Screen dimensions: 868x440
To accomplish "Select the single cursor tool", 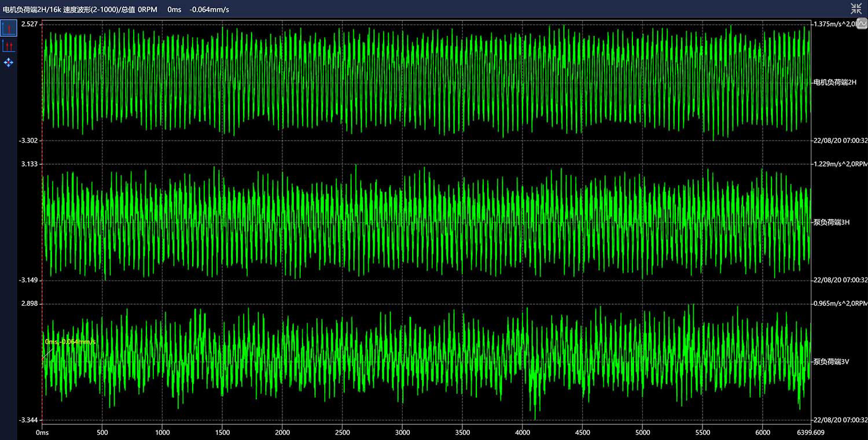I will point(9,28).
